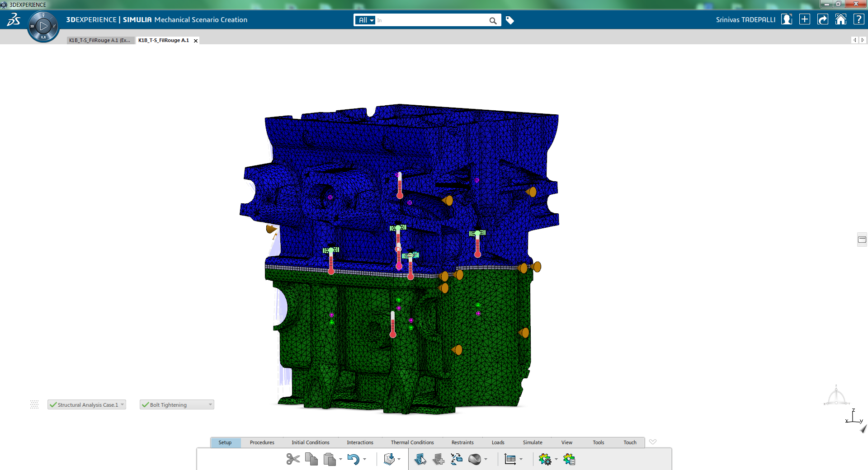Expand the action bar chevron after Touch
Screen dimensions: 868x470
[x=652, y=442]
